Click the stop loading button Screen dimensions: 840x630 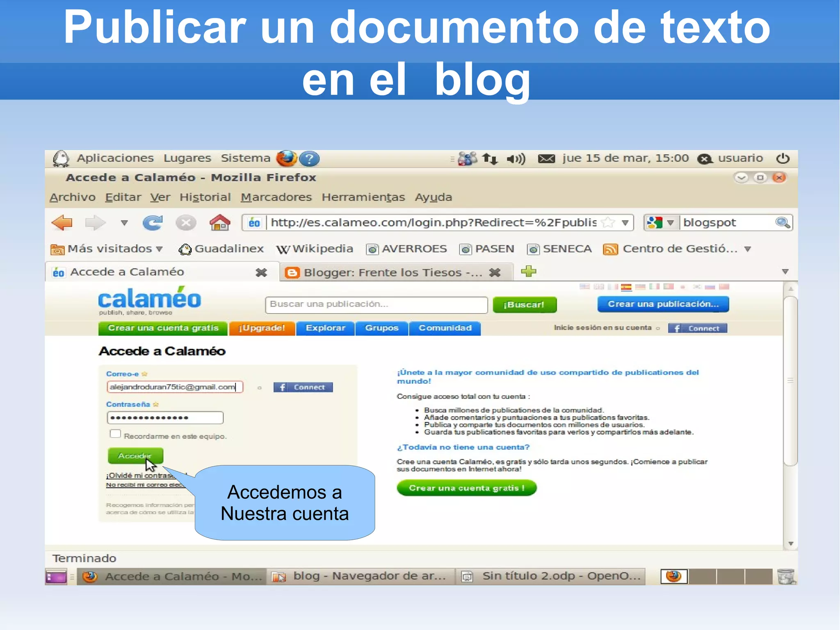click(186, 223)
